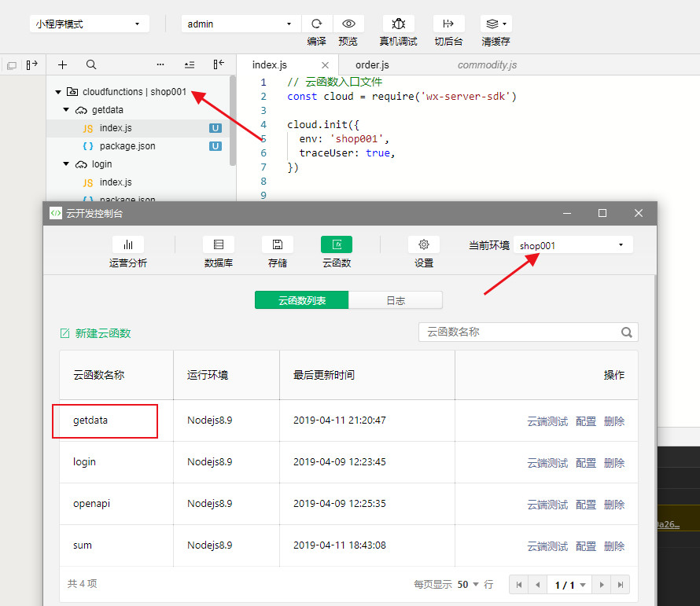Click the simulator toggle icon at far left

coord(12,65)
